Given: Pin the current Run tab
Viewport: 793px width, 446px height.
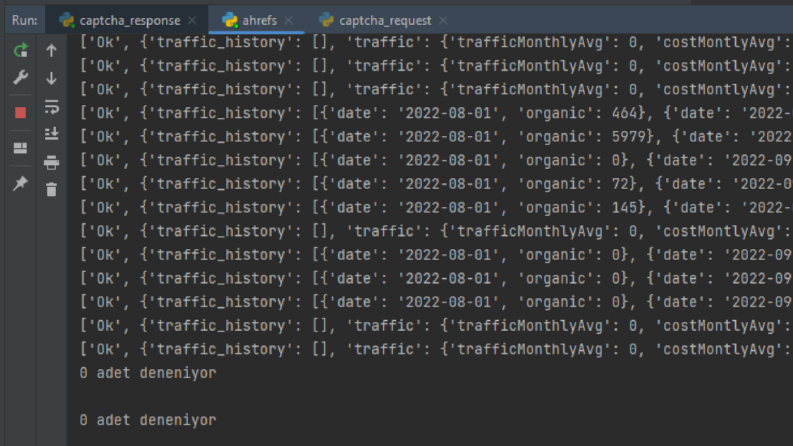Looking at the screenshot, I should 20,183.
